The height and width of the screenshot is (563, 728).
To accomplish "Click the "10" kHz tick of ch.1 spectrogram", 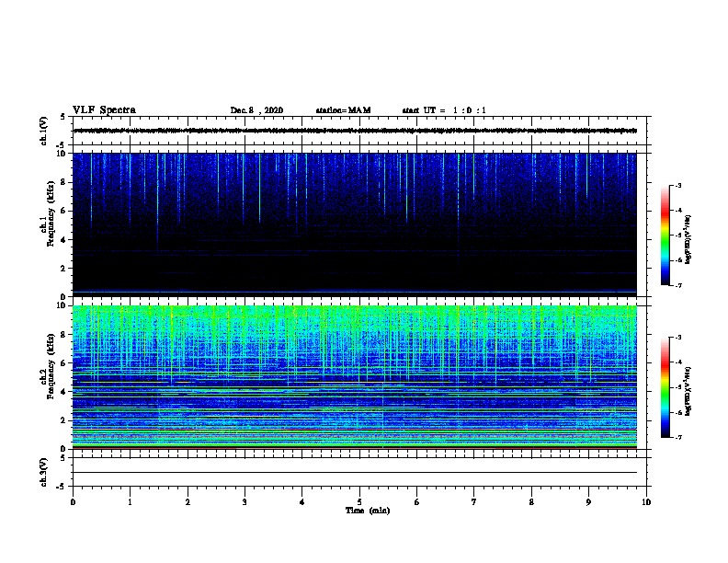I will pos(62,154).
